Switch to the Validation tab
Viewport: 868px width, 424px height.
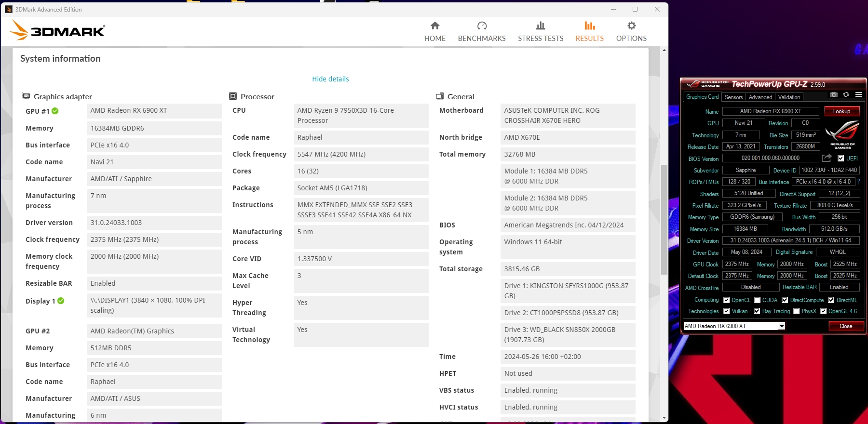tap(789, 97)
